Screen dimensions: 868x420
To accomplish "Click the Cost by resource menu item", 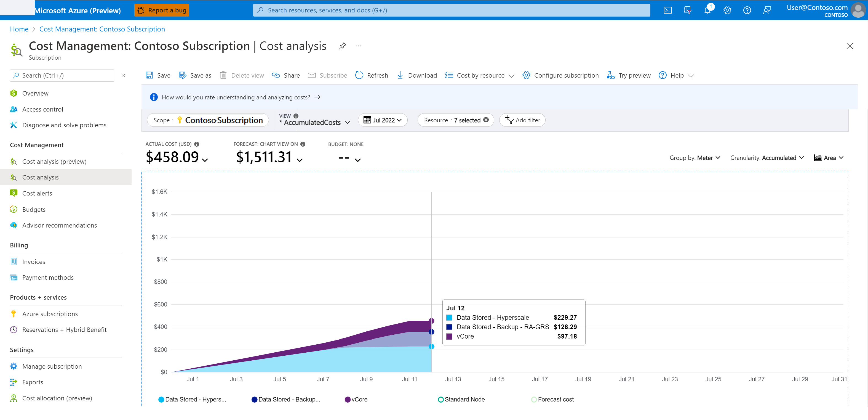I will point(480,75).
